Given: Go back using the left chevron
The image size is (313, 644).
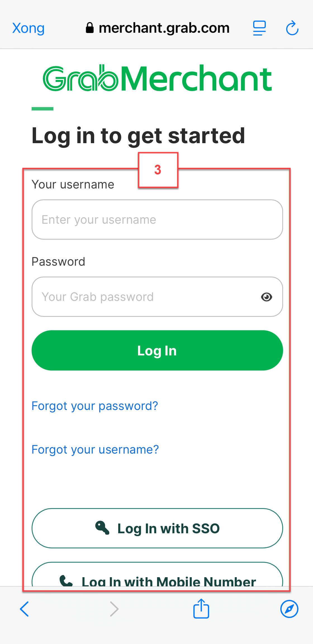Looking at the screenshot, I should tap(24, 609).
